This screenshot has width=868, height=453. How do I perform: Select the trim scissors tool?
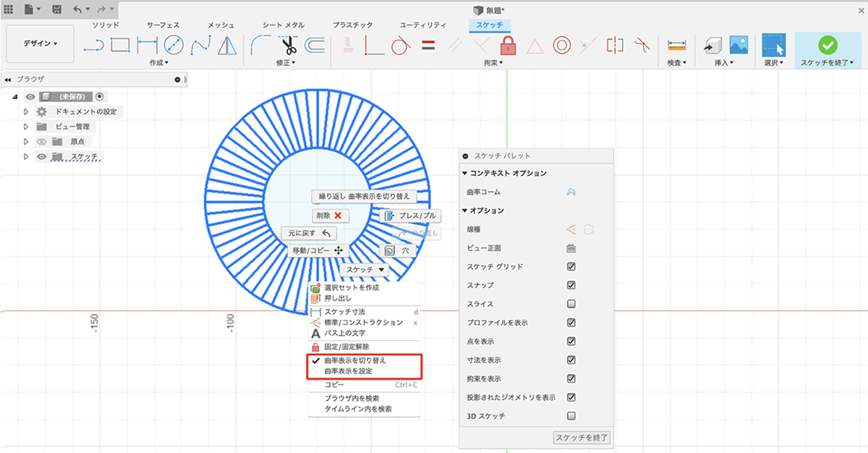click(x=289, y=46)
